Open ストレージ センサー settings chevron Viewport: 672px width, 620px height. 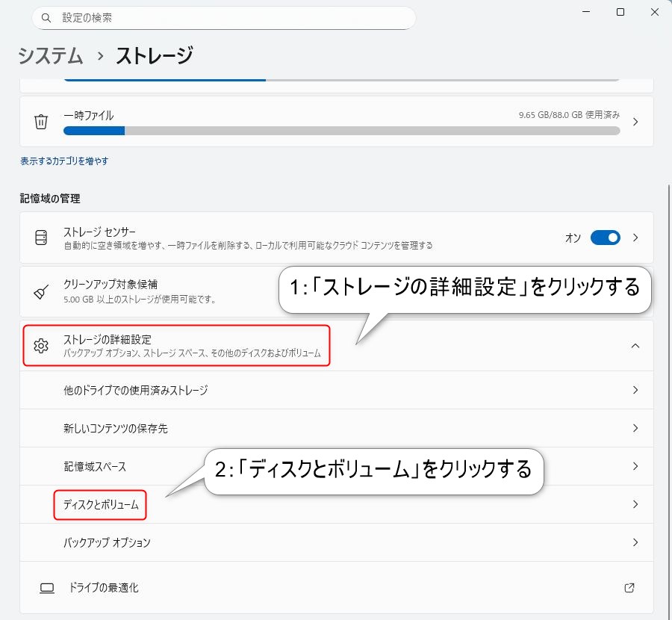coord(635,238)
